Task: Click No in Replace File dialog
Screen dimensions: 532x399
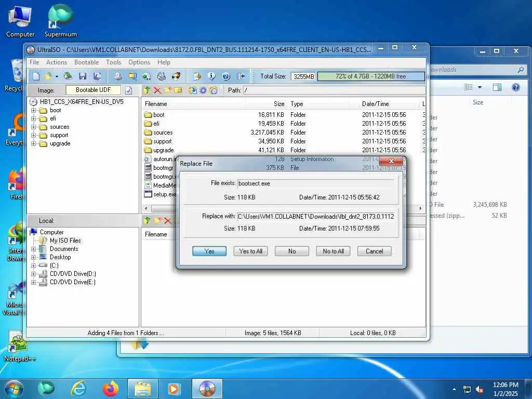Action: [292, 251]
